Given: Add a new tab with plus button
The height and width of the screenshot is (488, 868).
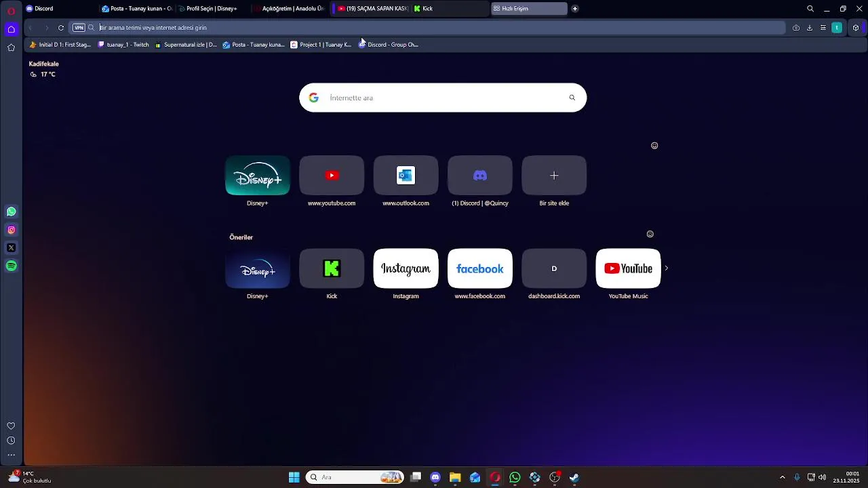Looking at the screenshot, I should [x=575, y=9].
